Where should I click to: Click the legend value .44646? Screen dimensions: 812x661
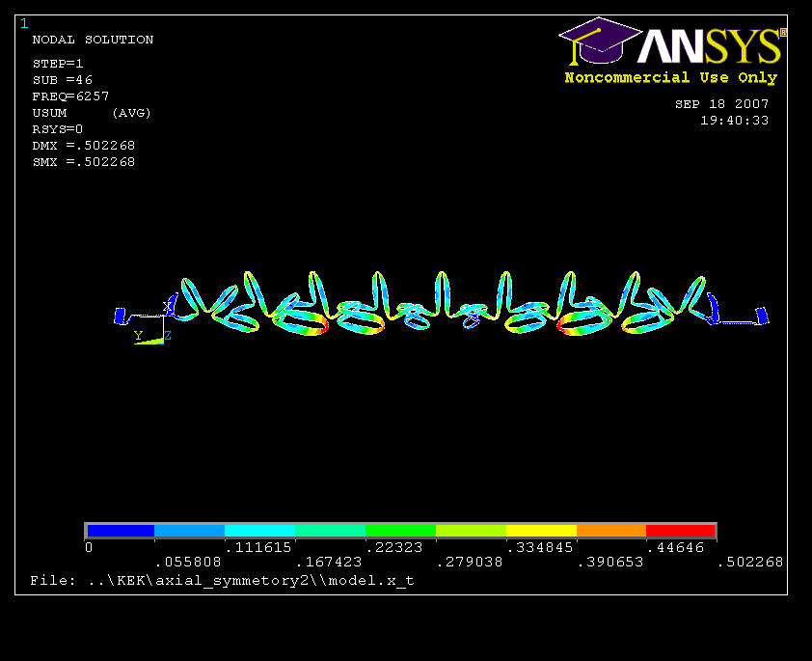[676, 547]
